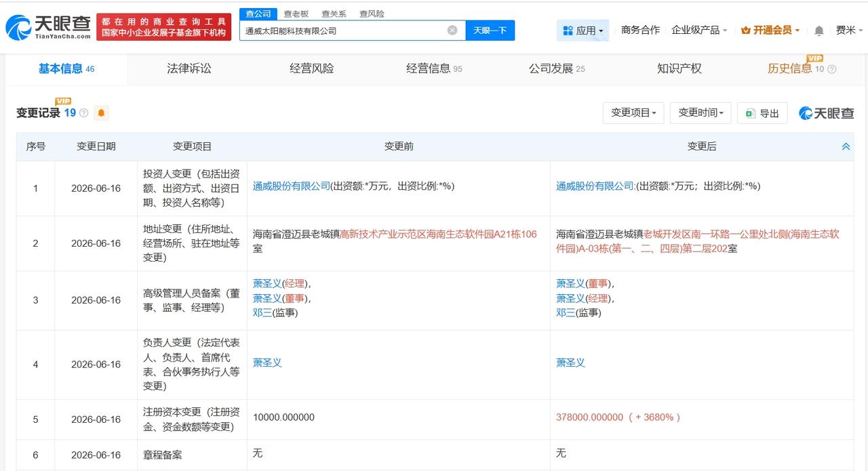Click the 变更记录 section heading
Image resolution: width=868 pixels, height=471 pixels.
point(39,113)
